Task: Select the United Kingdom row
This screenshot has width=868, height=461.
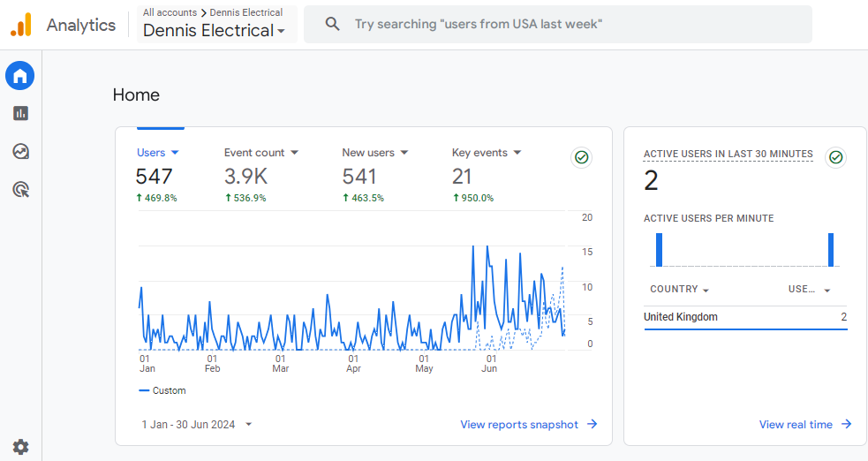Action: [x=745, y=317]
